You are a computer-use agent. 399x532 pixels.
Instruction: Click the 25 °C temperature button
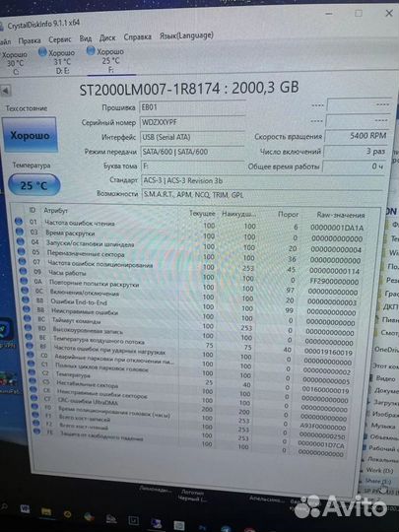point(33,185)
